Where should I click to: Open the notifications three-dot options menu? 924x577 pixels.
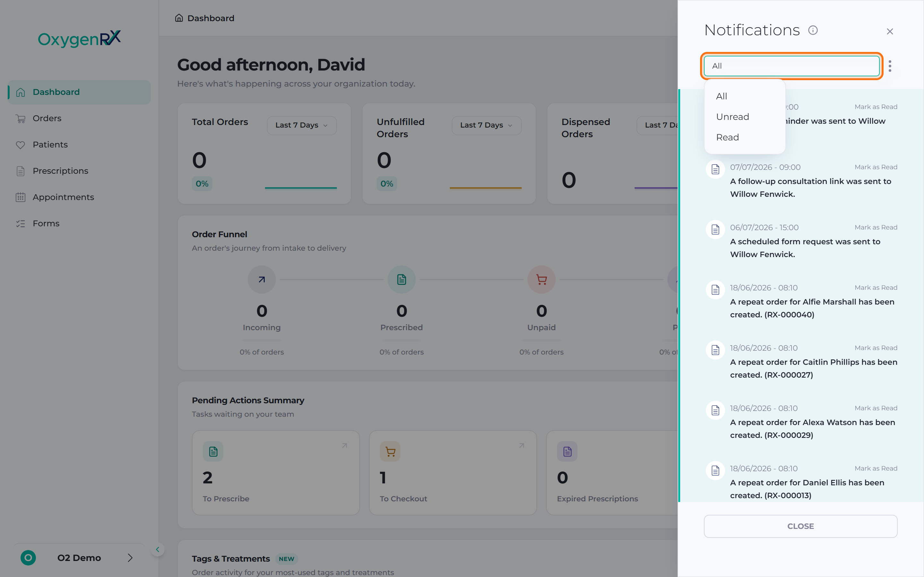890,66
